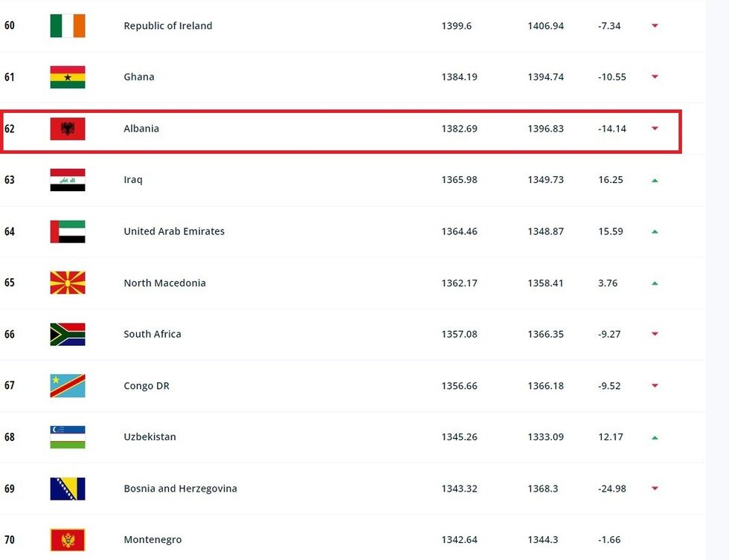Click Bosnia and Herzegovina's red down arrow
The width and height of the screenshot is (729, 560).
coord(655,489)
